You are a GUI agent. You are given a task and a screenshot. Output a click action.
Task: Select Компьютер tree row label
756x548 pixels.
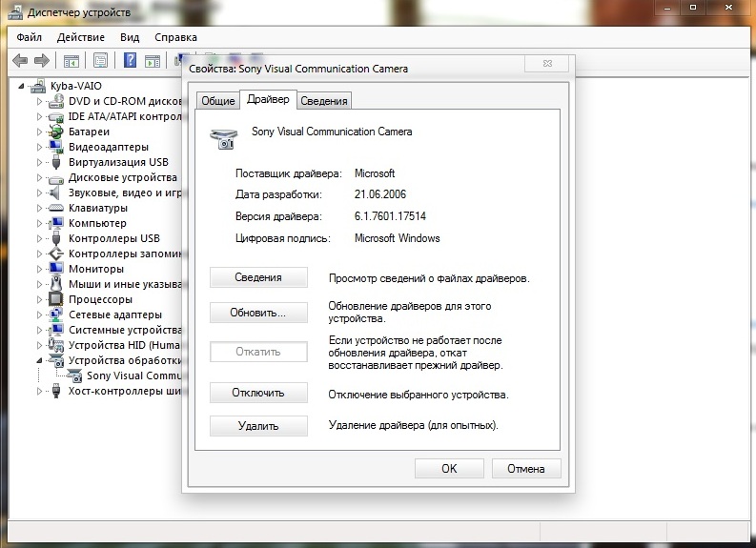(97, 223)
